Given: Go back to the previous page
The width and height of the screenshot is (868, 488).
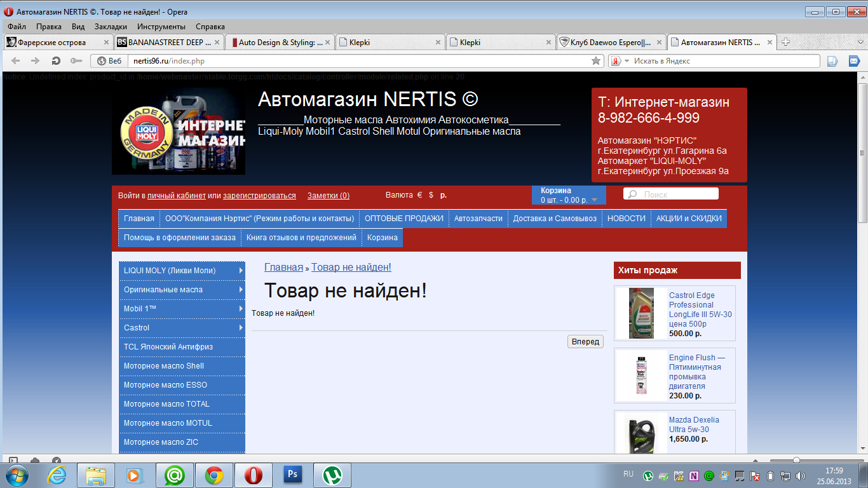Looking at the screenshot, I should 16,61.
